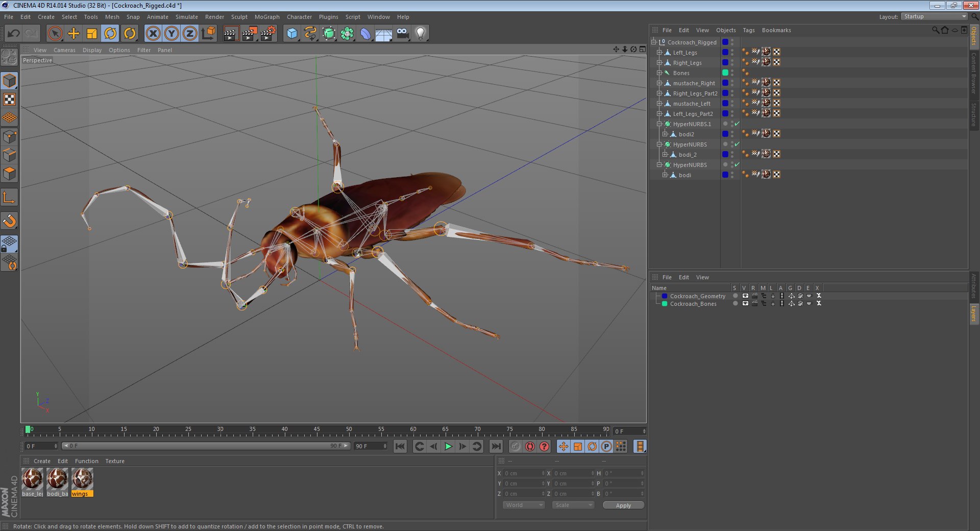Play the animation forward
The height and width of the screenshot is (531, 980).
coord(448,447)
